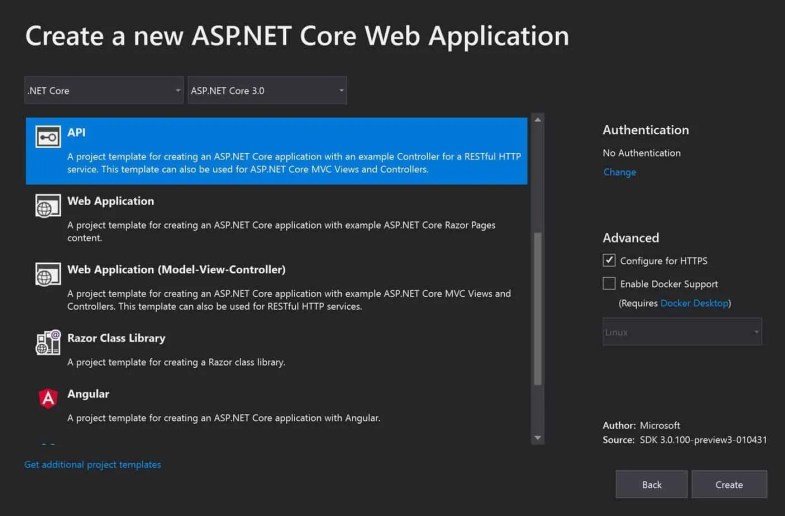The height and width of the screenshot is (516, 785).
Task: Go Back to the previous step
Action: pyautogui.click(x=652, y=485)
